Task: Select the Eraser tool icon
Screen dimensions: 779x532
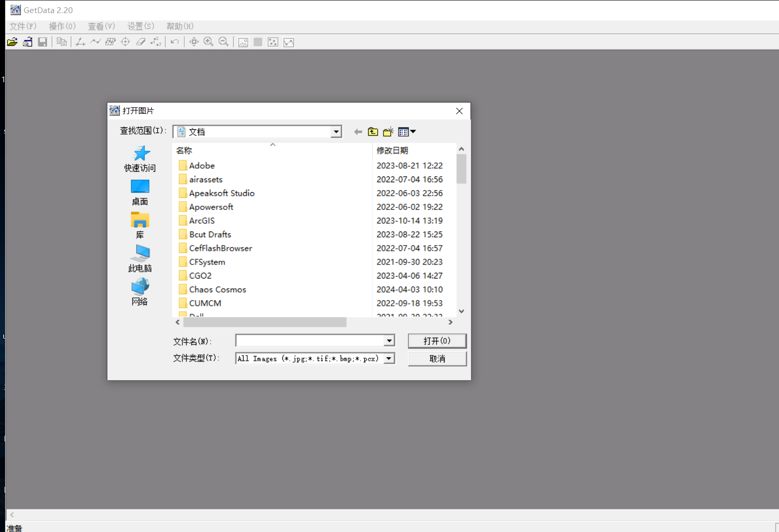Action: tap(140, 42)
